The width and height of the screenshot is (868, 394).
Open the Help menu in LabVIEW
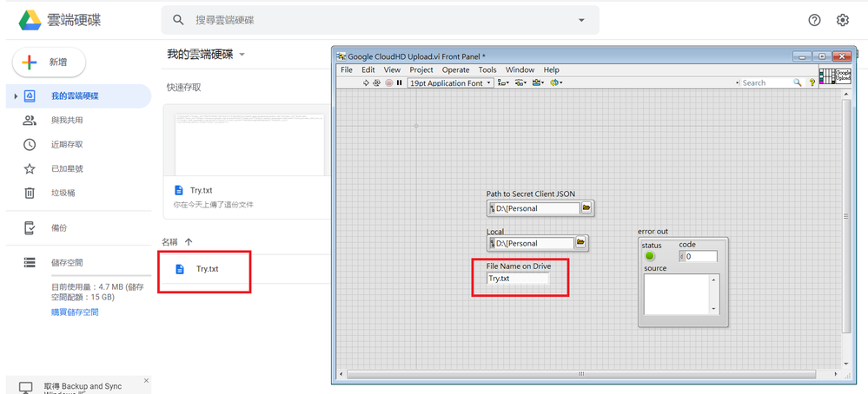pyautogui.click(x=552, y=69)
